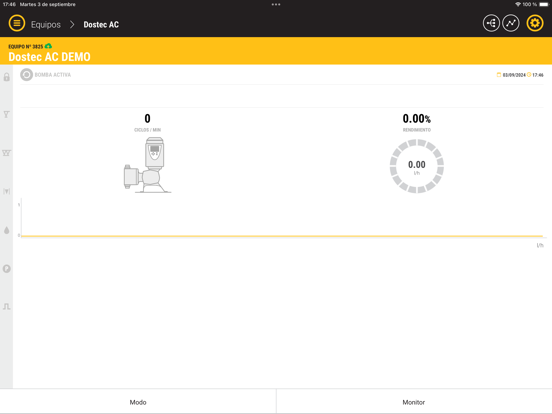Viewport: 552px width, 414px height.
Task: Toggle the Bomba Activa switch
Action: click(26, 75)
